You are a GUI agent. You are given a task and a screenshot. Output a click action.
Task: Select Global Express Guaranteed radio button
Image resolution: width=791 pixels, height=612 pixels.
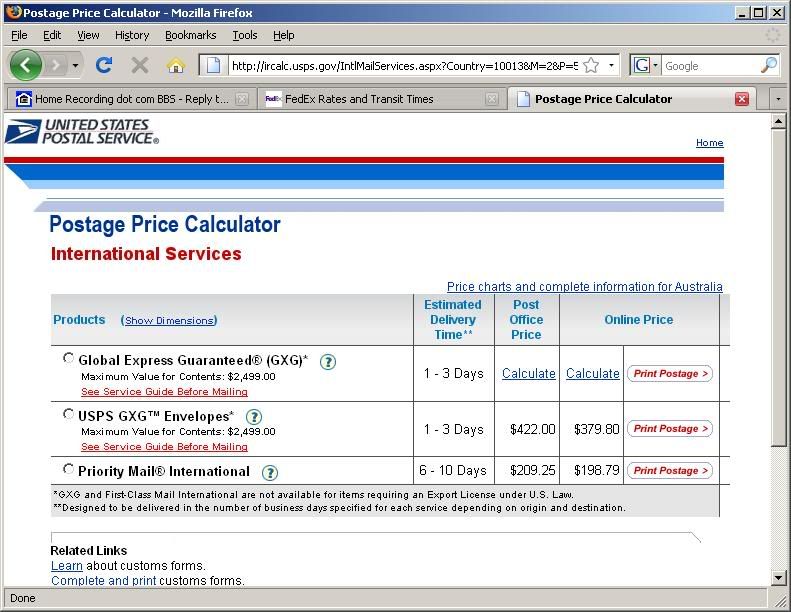tap(68, 358)
